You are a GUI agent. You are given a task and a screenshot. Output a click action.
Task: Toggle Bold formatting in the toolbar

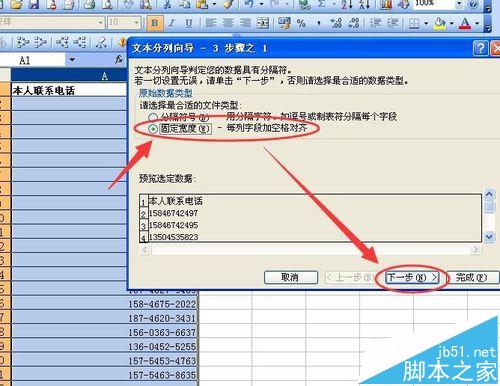(154, 23)
